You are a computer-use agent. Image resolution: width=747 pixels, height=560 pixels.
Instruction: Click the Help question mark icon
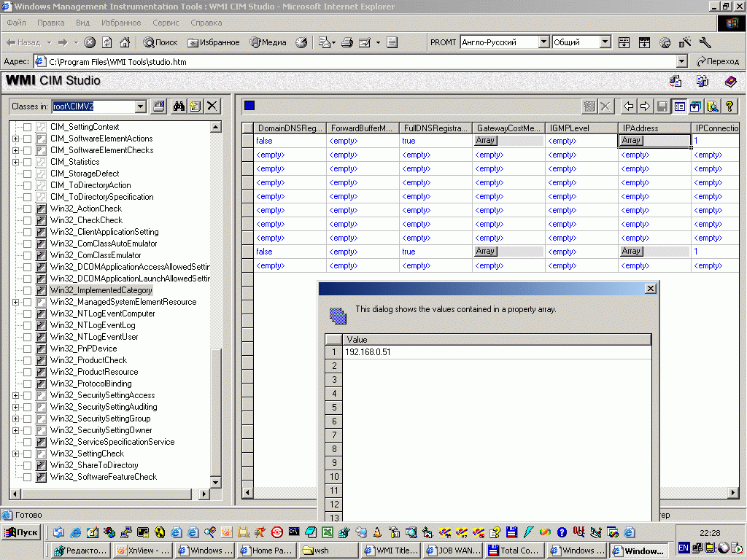[729, 106]
